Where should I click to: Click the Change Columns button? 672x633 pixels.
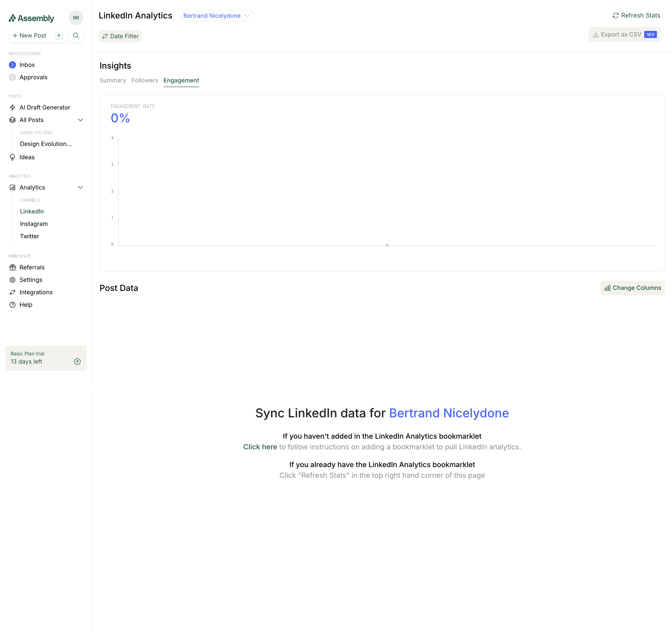click(633, 288)
